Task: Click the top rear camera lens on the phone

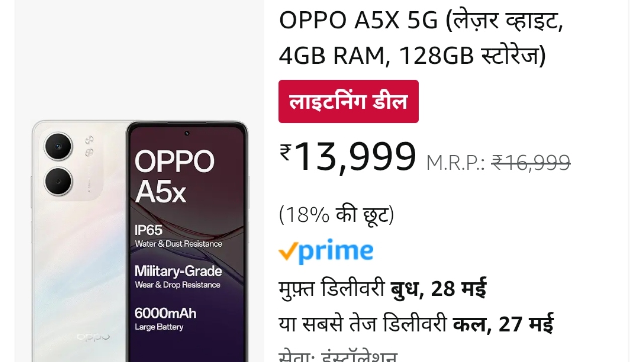Action: click(x=59, y=146)
